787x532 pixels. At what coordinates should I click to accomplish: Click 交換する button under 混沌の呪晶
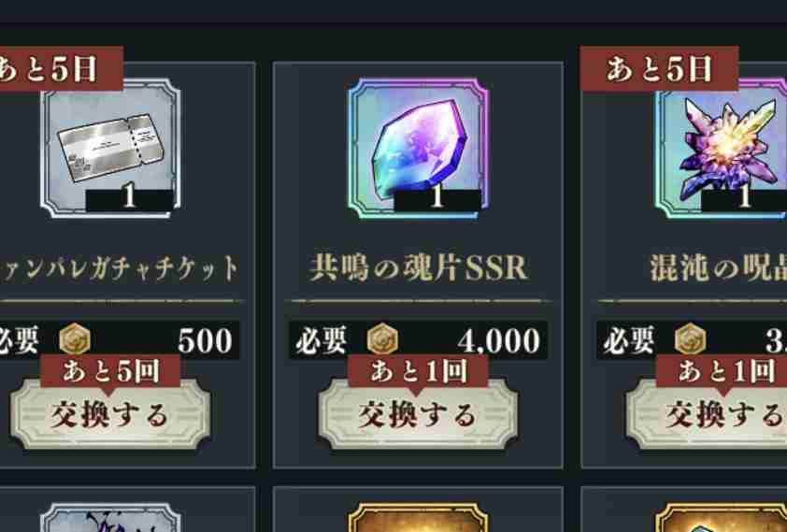707,414
